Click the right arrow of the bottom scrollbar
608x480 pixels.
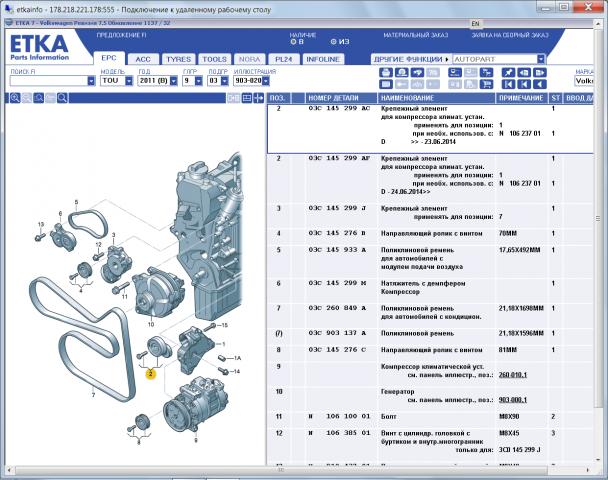click(588, 470)
